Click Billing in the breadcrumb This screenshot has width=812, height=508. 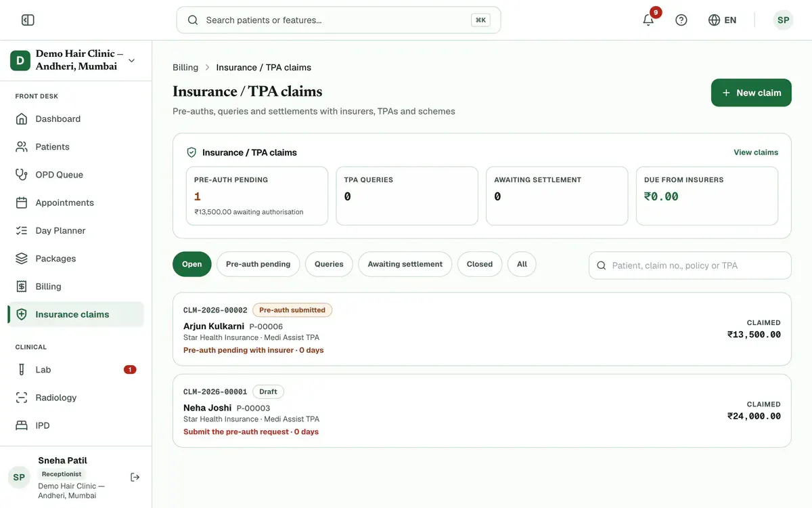185,67
